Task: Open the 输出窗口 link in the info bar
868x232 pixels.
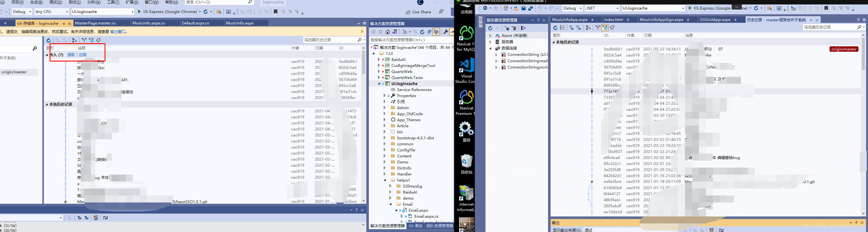Action: pyautogui.click(x=118, y=32)
